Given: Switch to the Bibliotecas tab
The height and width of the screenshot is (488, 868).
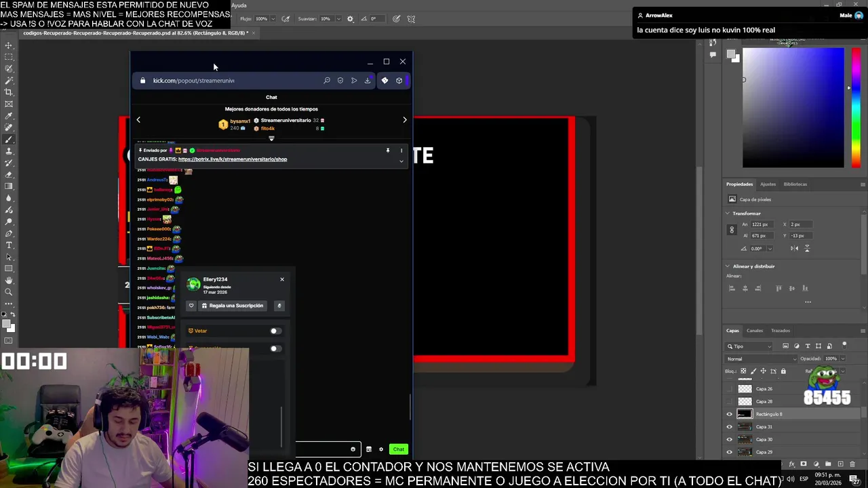Looking at the screenshot, I should pos(795,184).
